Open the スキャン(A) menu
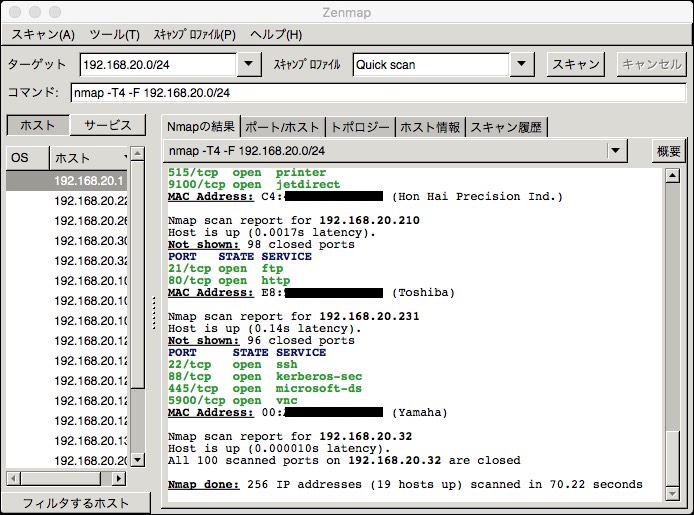Image resolution: width=694 pixels, height=515 pixels. pos(43,34)
